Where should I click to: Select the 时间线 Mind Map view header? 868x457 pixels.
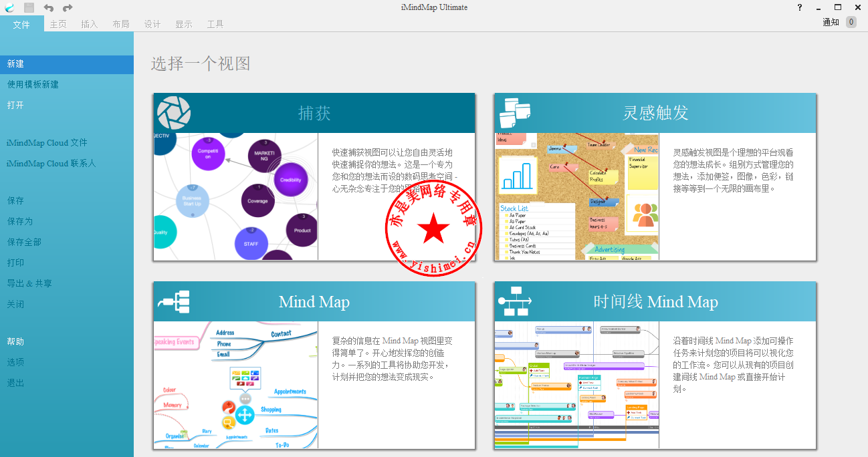pos(655,302)
